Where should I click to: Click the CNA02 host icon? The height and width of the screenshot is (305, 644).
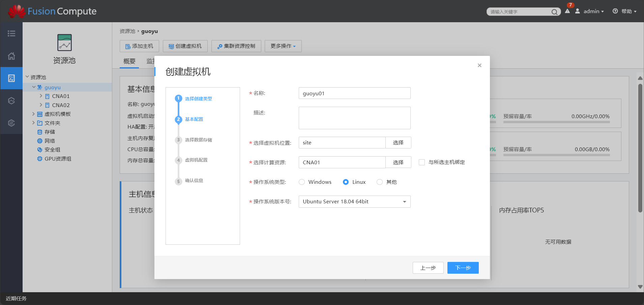[47, 105]
